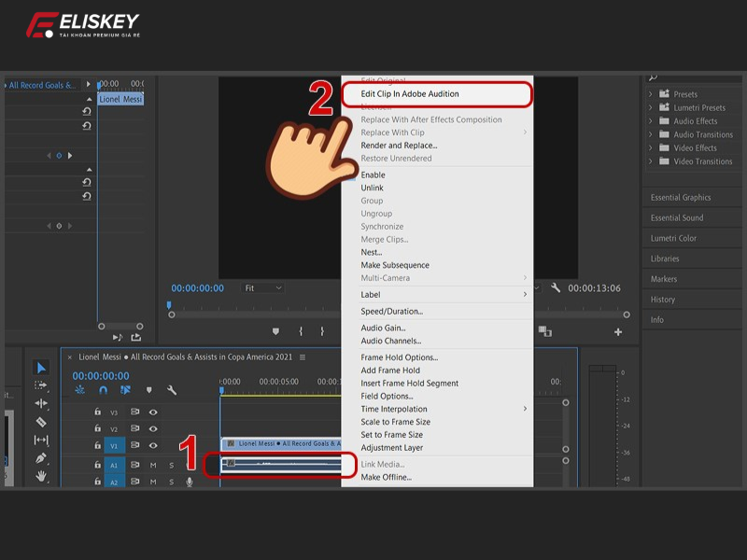Screen dimensions: 747x560
Task: Hide the V3 track output with the eye toggle
Action: tap(153, 413)
